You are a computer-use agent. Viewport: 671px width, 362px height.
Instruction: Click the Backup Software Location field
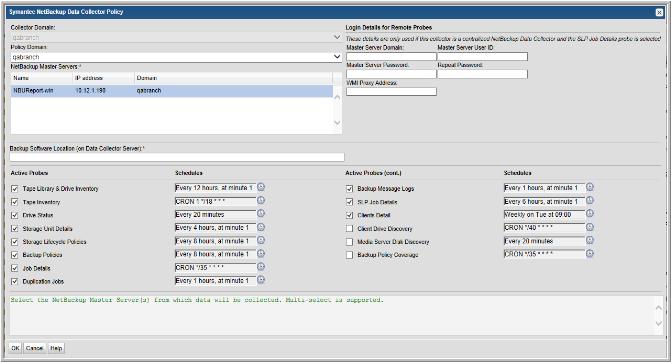coord(177,157)
